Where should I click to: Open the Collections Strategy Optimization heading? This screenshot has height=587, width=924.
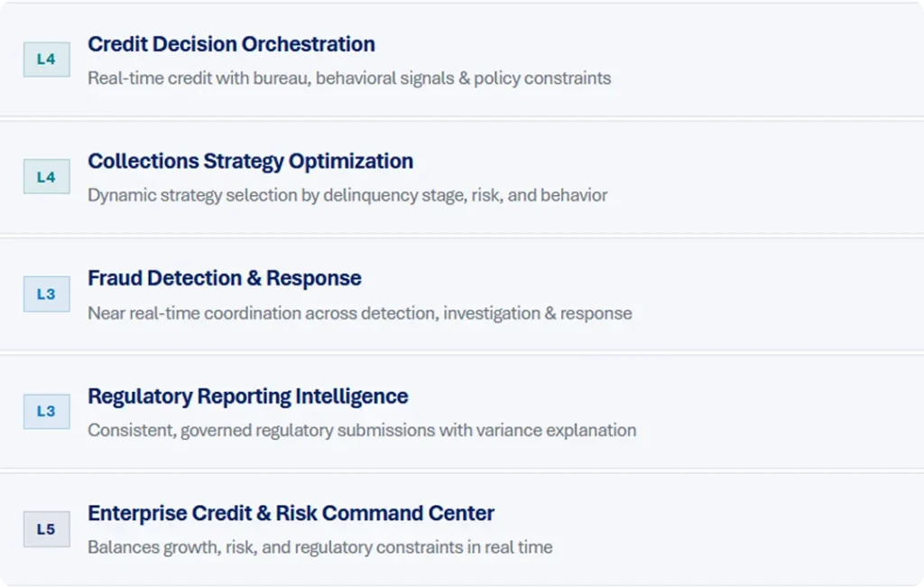pos(250,162)
